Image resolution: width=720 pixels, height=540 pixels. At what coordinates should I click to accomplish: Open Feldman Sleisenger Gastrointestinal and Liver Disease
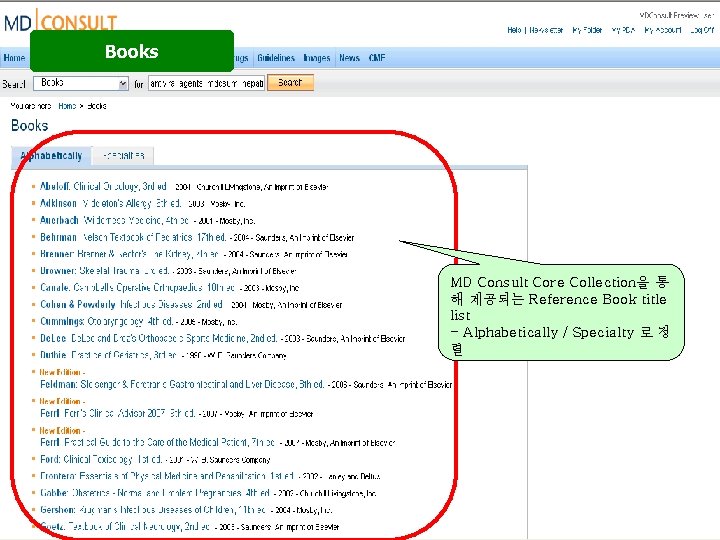(182, 384)
